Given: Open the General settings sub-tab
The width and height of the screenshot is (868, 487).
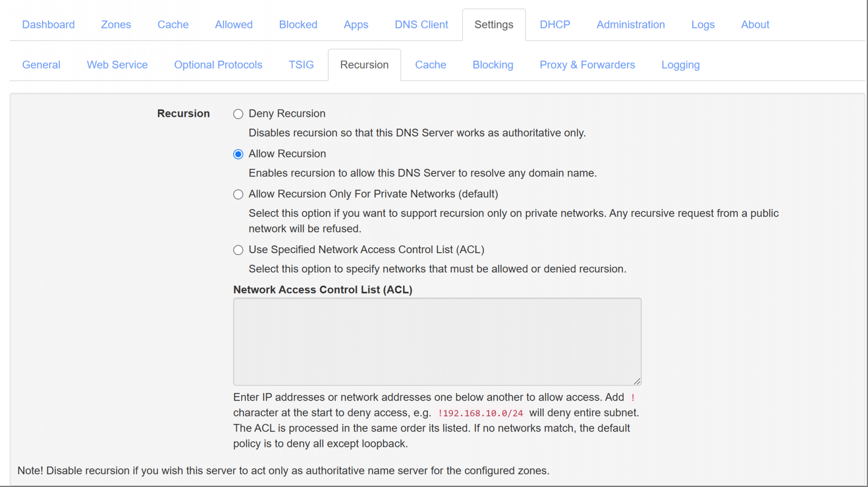Looking at the screenshot, I should 41,64.
